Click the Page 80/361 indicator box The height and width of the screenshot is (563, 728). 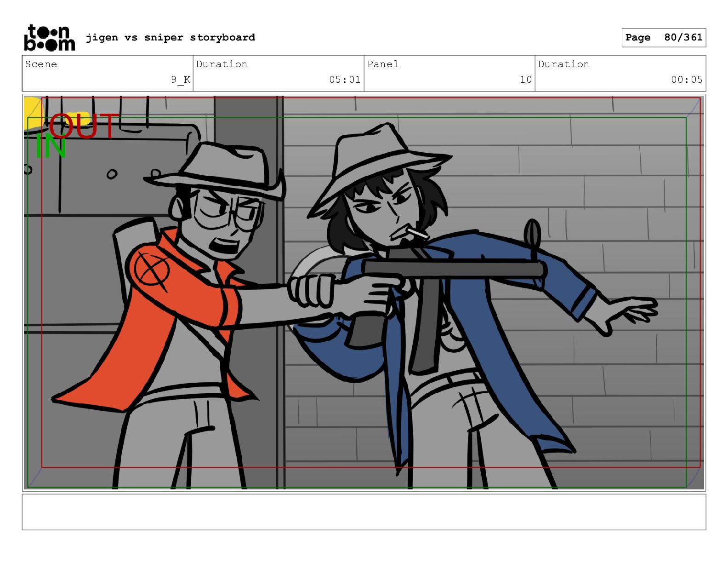pos(664,38)
